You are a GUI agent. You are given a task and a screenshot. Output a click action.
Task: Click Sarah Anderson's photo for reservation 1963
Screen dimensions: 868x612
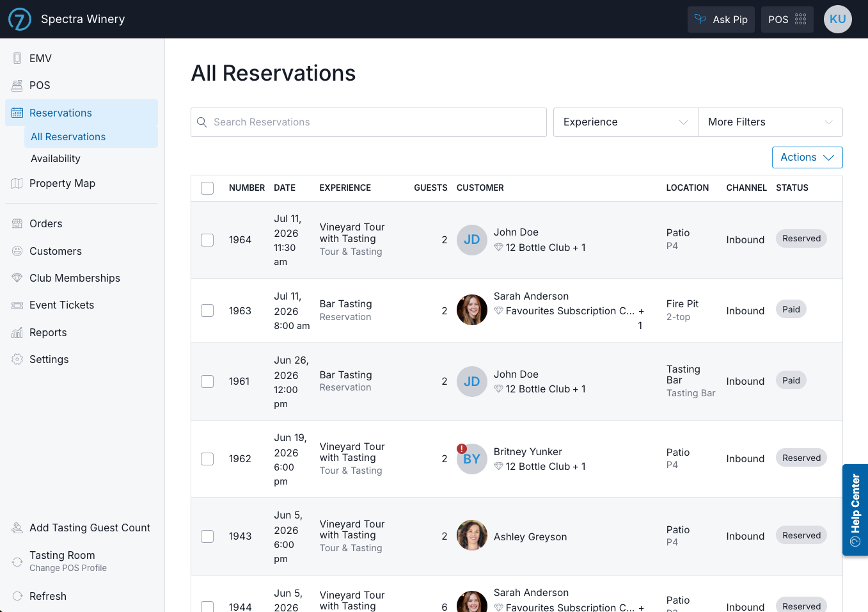[472, 310]
